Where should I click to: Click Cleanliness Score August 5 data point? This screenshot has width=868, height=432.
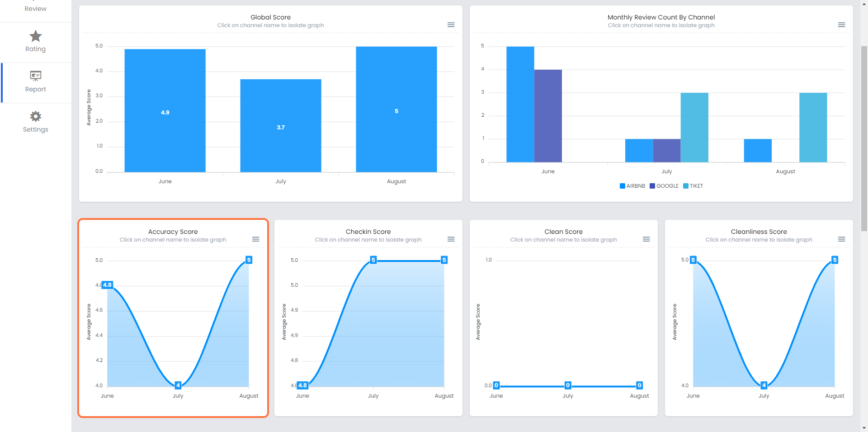835,260
